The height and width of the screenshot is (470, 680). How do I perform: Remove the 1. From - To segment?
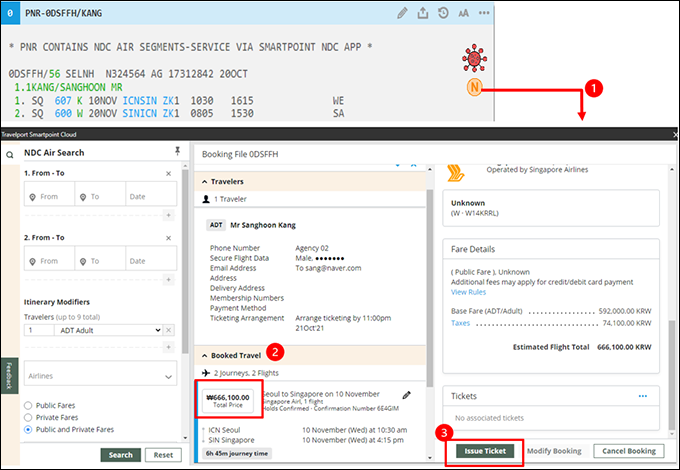pyautogui.click(x=168, y=173)
